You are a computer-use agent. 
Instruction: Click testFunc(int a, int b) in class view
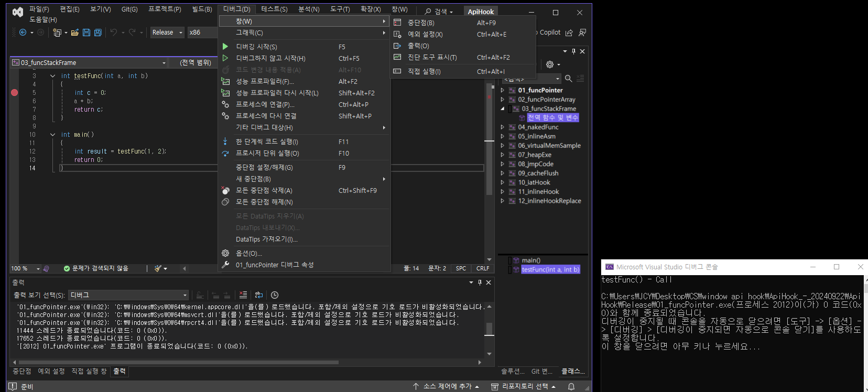click(550, 269)
